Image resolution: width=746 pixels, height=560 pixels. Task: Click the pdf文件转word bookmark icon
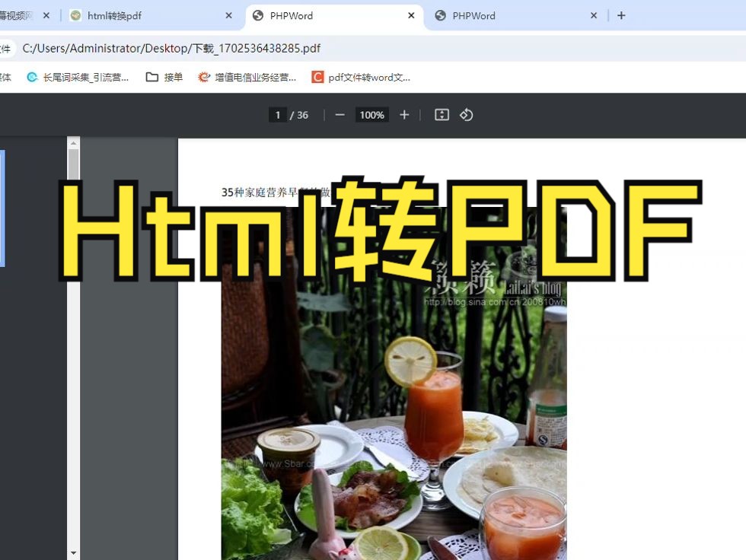point(317,77)
